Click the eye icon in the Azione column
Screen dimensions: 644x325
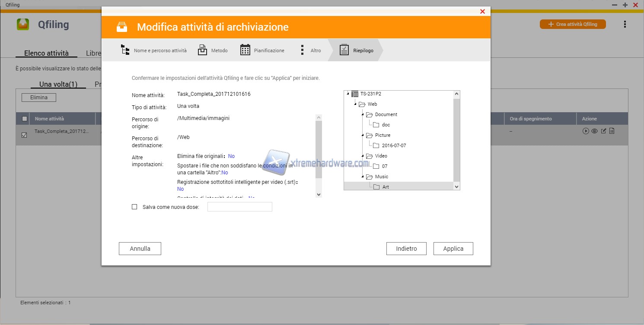point(594,131)
